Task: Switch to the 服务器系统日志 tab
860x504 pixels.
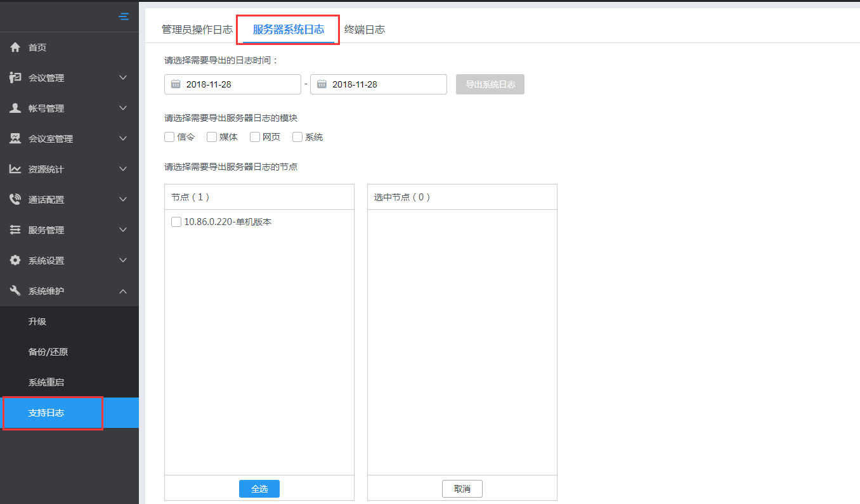Action: [x=289, y=29]
